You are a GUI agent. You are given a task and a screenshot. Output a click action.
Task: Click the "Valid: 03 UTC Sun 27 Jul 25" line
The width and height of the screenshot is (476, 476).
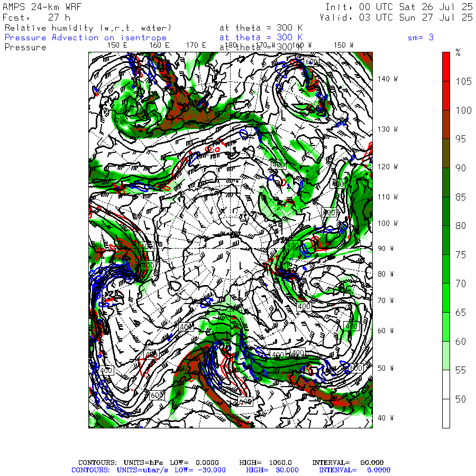(x=396, y=17)
